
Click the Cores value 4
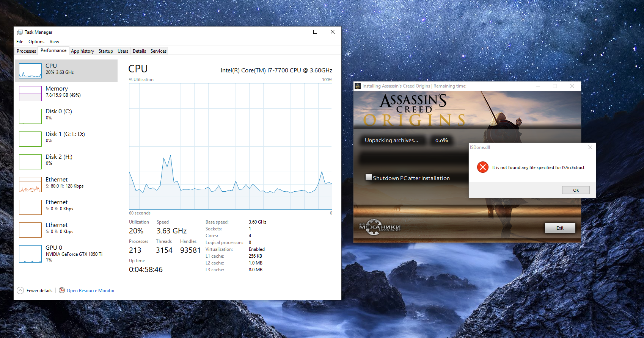[x=250, y=236]
